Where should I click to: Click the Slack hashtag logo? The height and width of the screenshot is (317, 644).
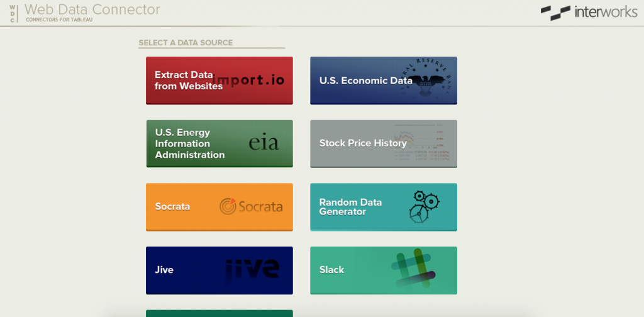413,269
